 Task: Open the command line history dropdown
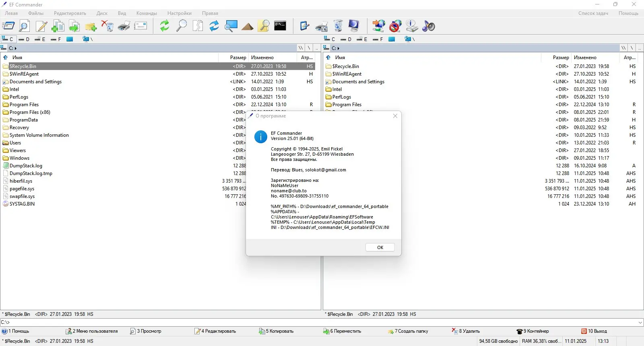[x=640, y=322]
